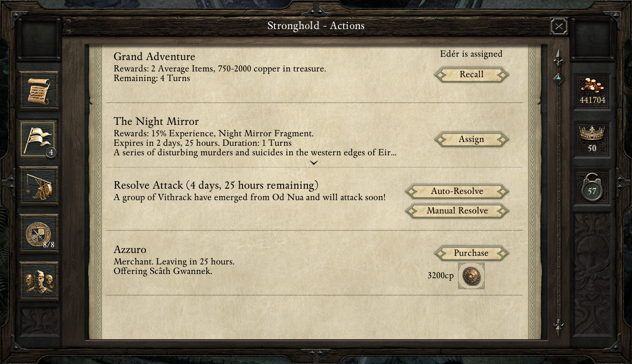The height and width of the screenshot is (364, 632).
Task: Assign a companion to The Night Mirror
Action: (471, 139)
